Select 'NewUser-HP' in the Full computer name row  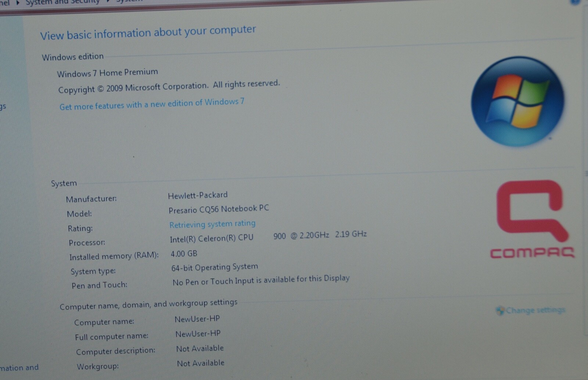pyautogui.click(x=198, y=334)
